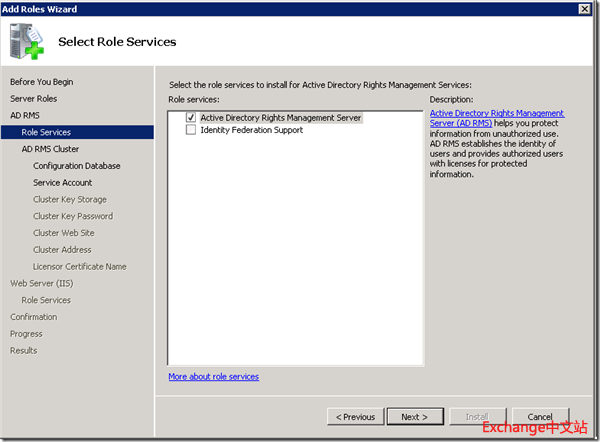The image size is (600, 442).
Task: Cancel the Add Roles Wizard
Action: coord(540,416)
